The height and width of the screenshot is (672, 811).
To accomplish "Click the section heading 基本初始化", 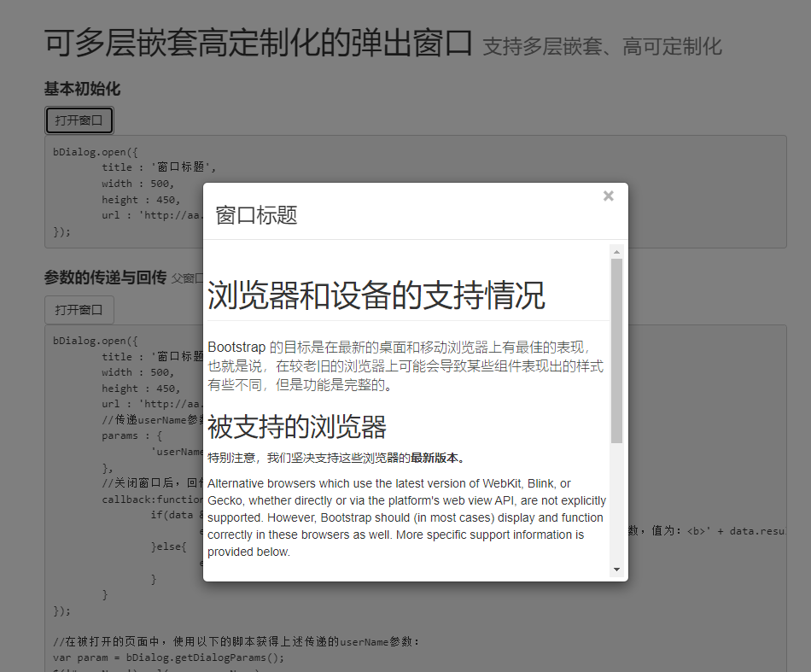I will 82,89.
